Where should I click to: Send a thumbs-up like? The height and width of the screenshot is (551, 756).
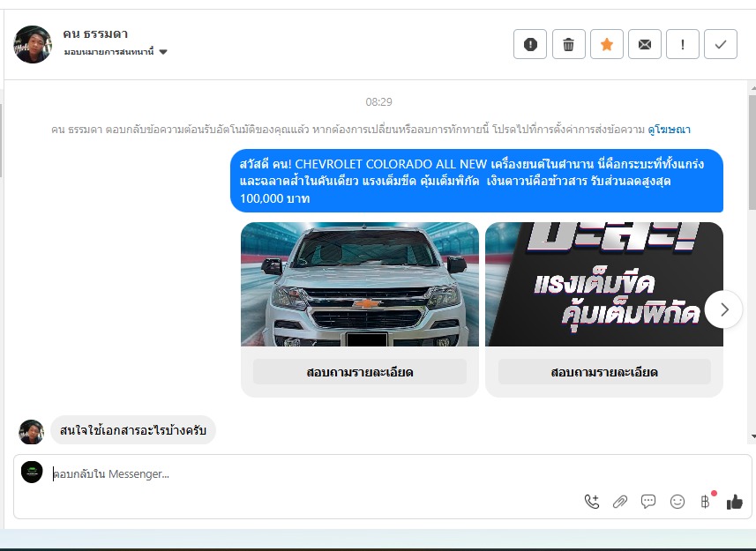pyautogui.click(x=734, y=502)
